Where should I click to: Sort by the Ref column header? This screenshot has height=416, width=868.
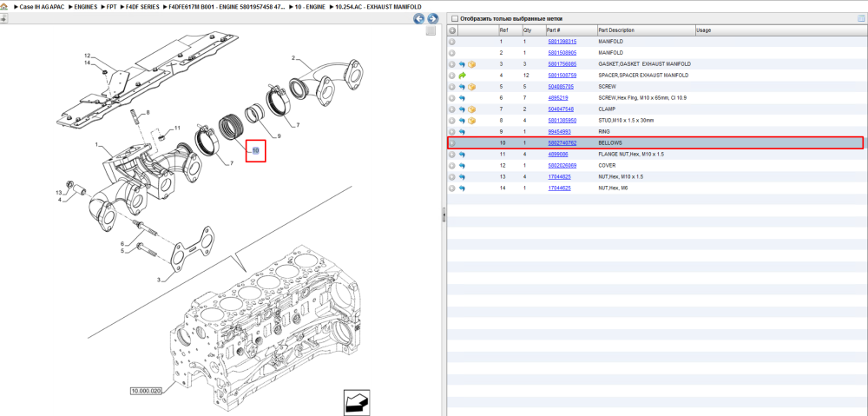[x=510, y=30]
